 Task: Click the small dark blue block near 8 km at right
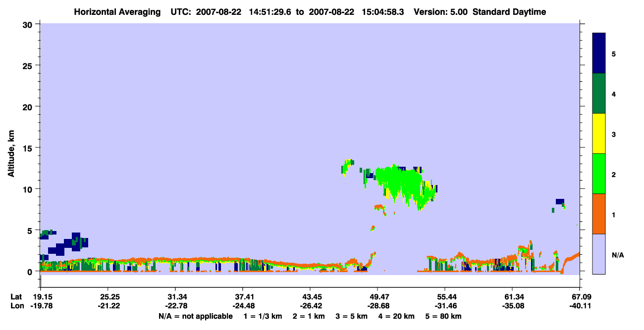(x=560, y=201)
